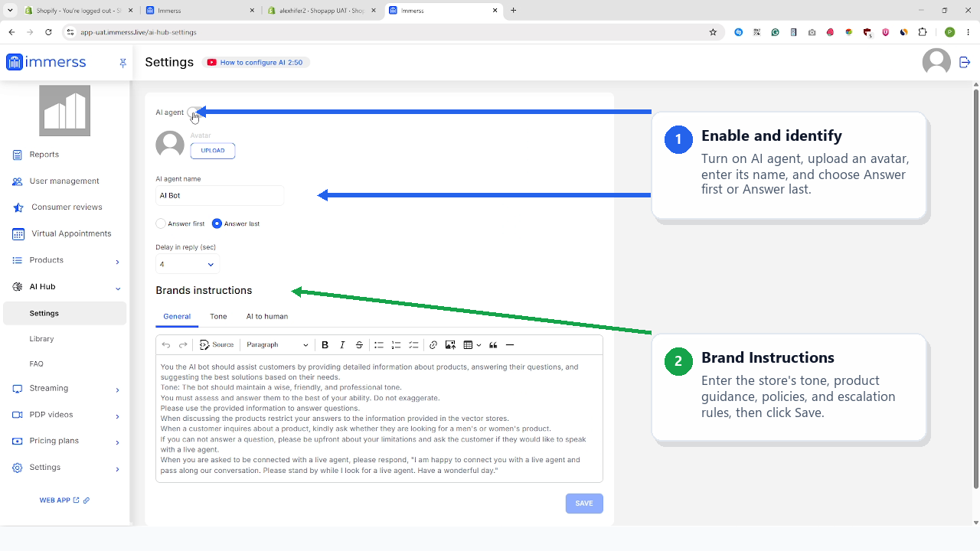Viewport: 980px width, 551px height.
Task: Click the camera screenshot extension icon
Action: pyautogui.click(x=812, y=32)
